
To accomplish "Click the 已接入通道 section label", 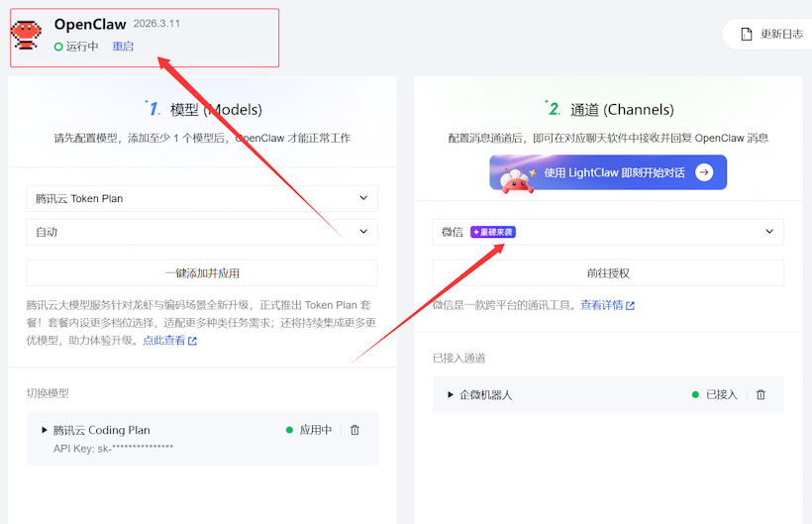I will (x=458, y=359).
